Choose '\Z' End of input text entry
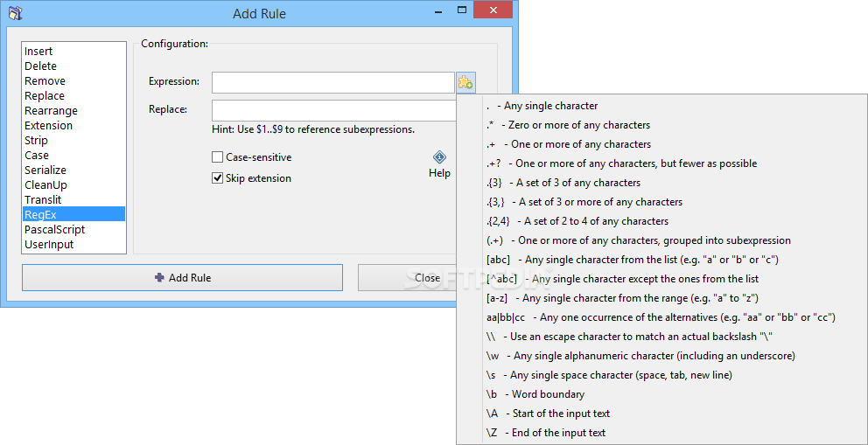Screen dimensions: 868x445 click(662, 432)
